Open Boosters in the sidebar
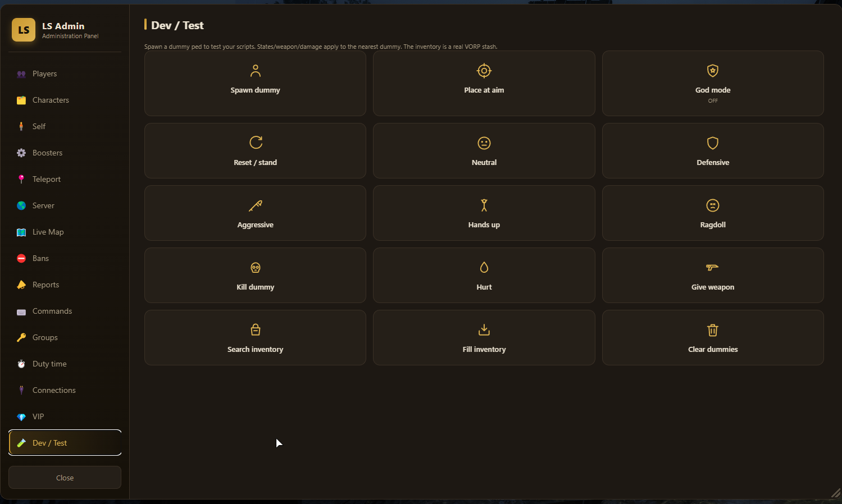This screenshot has height=504, width=842. (65, 153)
